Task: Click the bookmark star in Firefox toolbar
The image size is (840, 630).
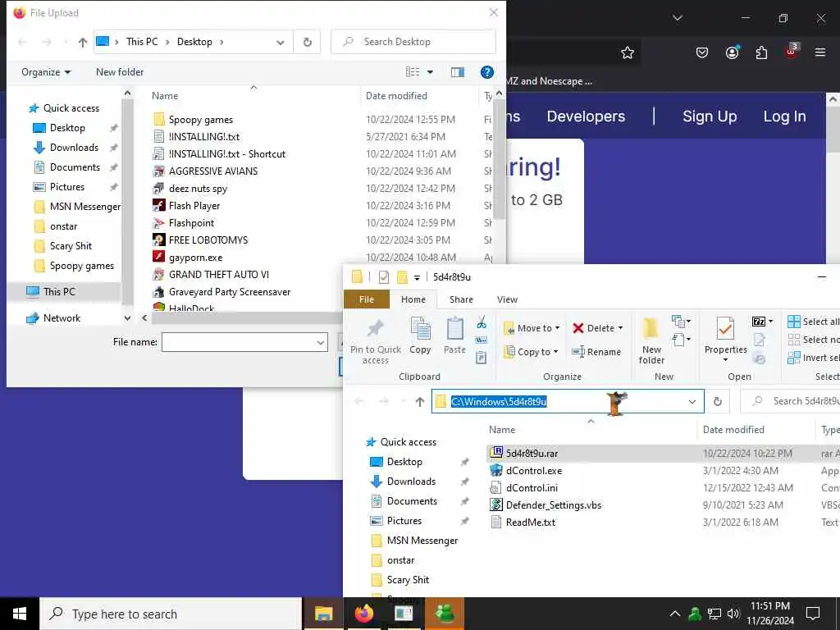Action: pyautogui.click(x=628, y=52)
